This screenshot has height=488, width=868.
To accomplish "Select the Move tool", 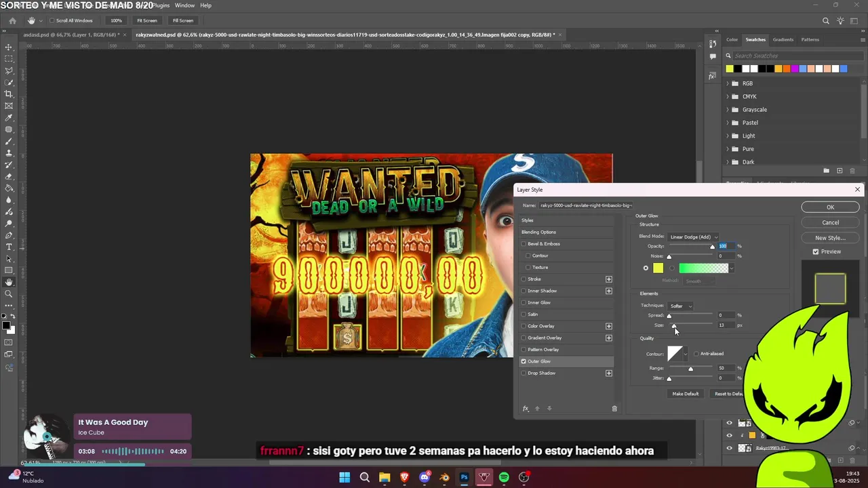I will click(9, 47).
